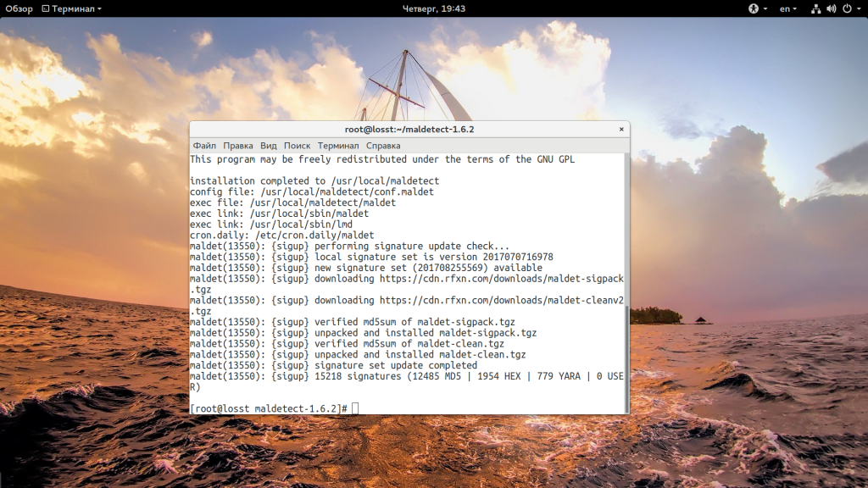The height and width of the screenshot is (488, 868).
Task: Open the Файл menu
Action: pyautogui.click(x=204, y=146)
